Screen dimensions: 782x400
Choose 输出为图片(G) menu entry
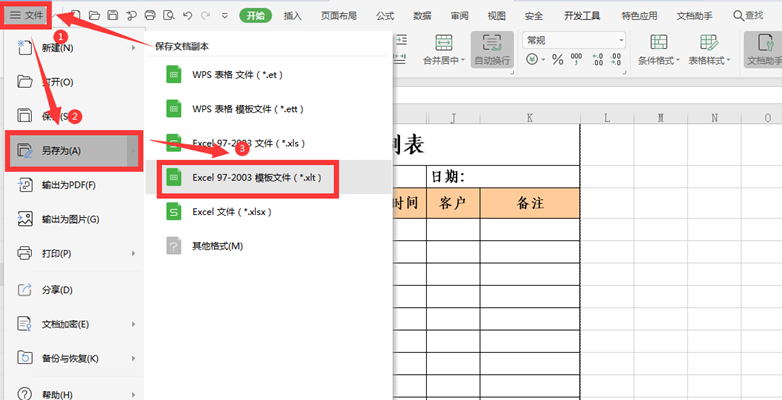pos(75,219)
